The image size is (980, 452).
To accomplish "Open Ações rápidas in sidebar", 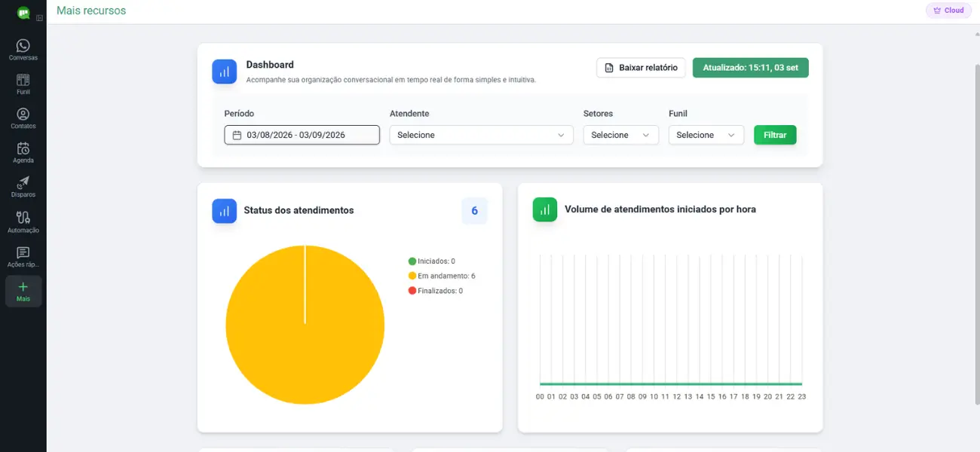I will pos(23,257).
